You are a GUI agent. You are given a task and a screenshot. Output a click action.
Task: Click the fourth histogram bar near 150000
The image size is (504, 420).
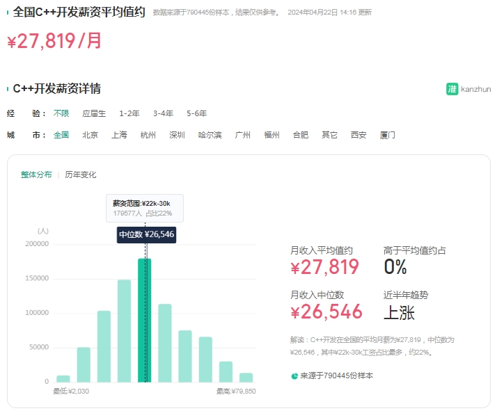pyautogui.click(x=124, y=331)
